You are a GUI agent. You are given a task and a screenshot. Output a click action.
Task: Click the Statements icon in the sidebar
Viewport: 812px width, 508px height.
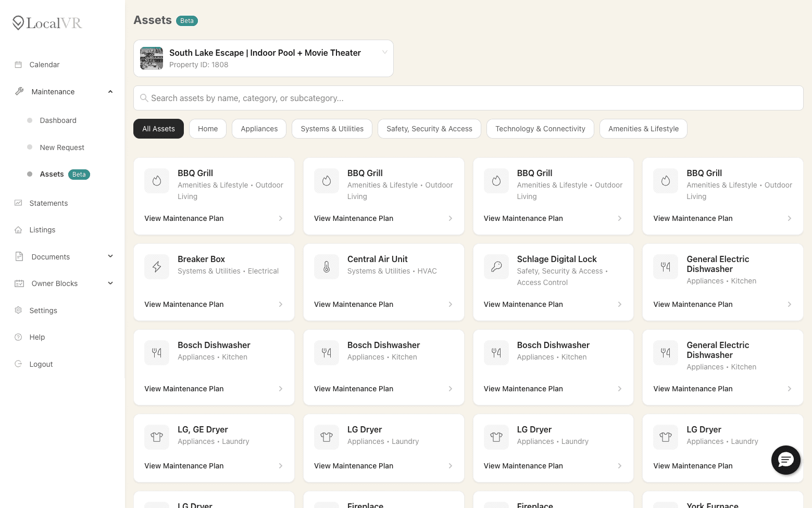tap(18, 203)
